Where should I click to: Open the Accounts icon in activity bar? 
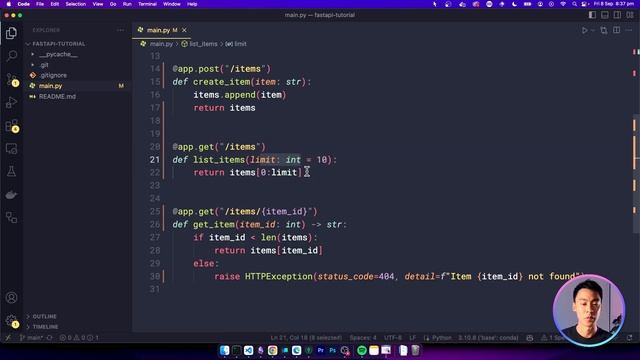(11, 298)
